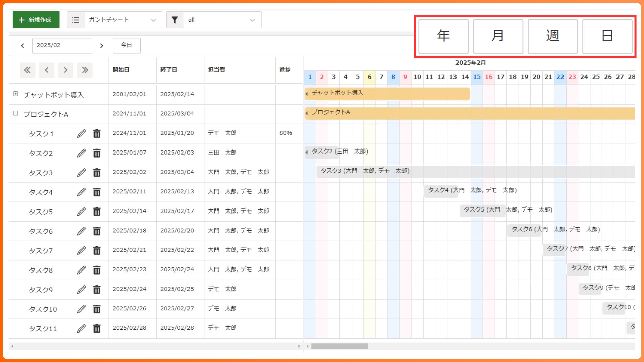Collapse the プロジェクトA tree node
This screenshot has height=362, width=644.
click(x=16, y=113)
